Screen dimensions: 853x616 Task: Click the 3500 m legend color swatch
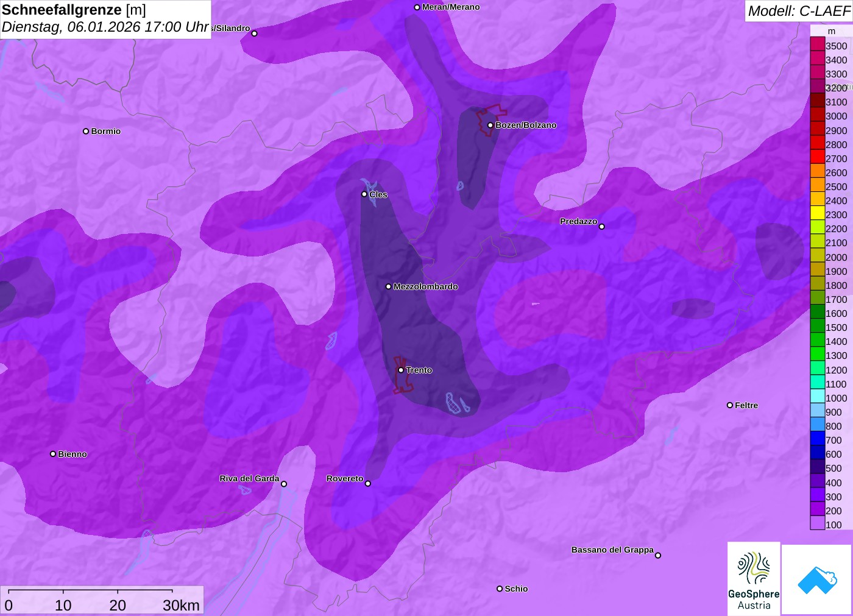818,44
